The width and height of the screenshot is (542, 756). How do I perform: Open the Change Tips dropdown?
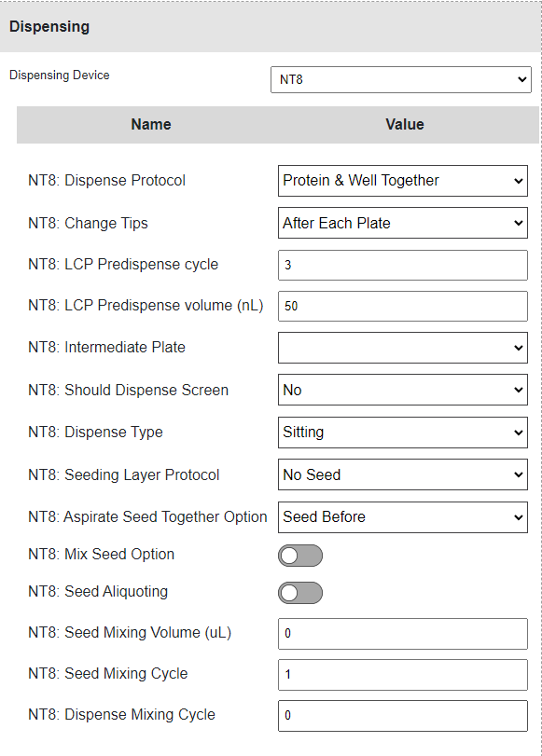coord(402,223)
